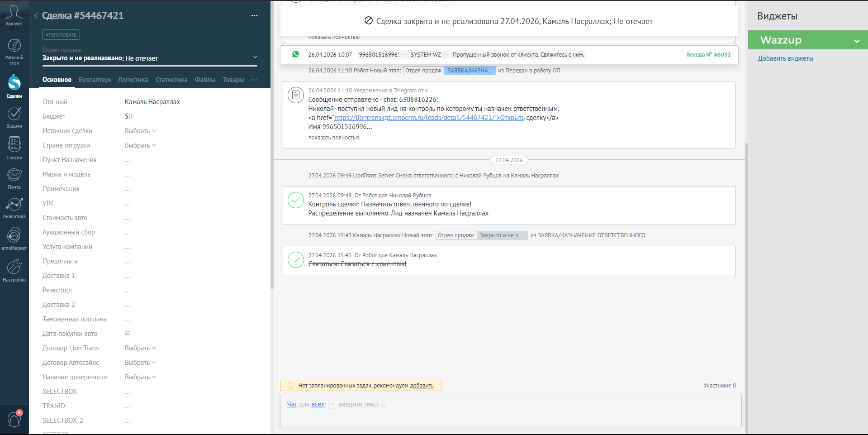Open the notifications bell with badge

coord(14,419)
